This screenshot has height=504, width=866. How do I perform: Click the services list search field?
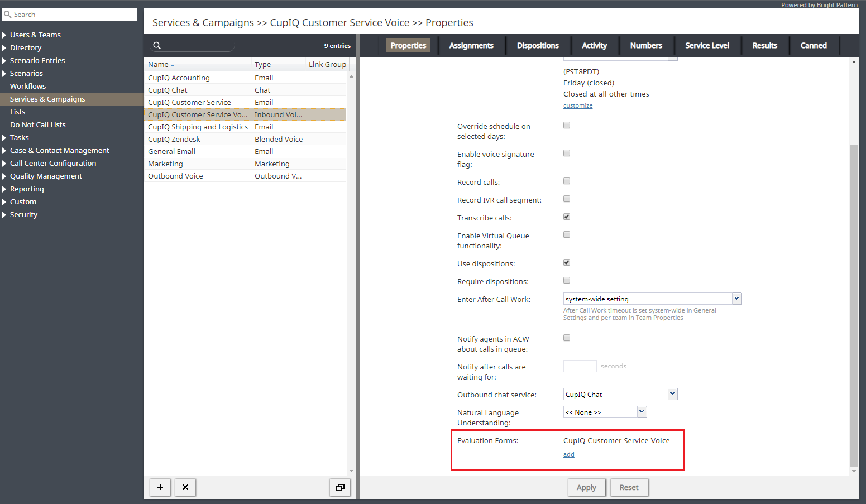coord(193,46)
